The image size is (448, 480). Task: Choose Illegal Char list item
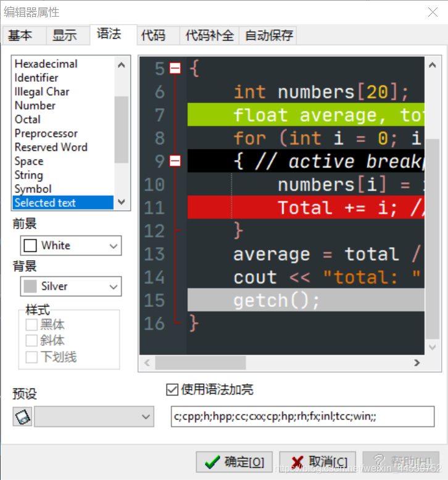pyautogui.click(x=64, y=91)
